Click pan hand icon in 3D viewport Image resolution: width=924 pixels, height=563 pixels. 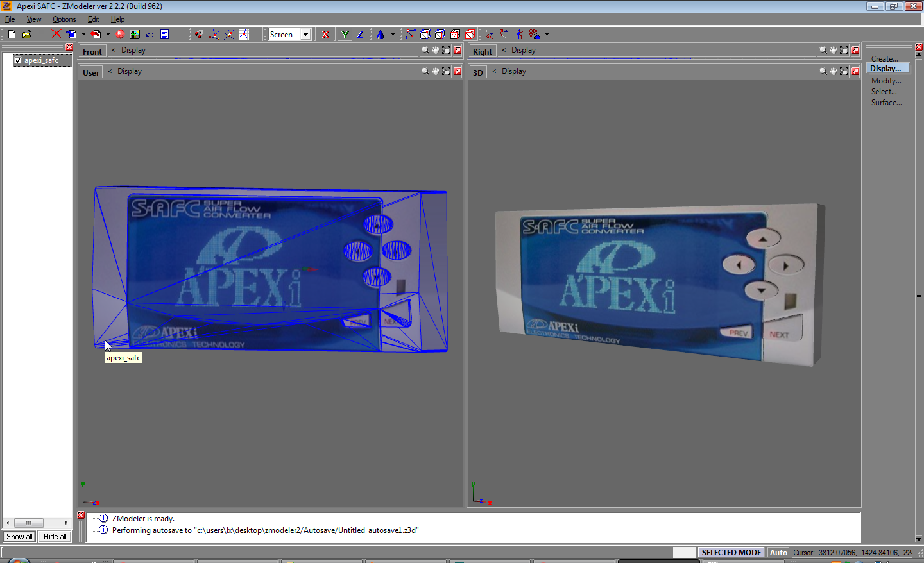[x=834, y=71]
